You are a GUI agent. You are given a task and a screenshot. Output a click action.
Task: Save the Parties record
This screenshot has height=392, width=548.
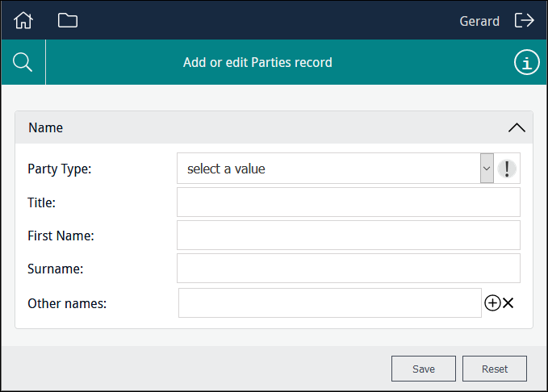point(424,369)
